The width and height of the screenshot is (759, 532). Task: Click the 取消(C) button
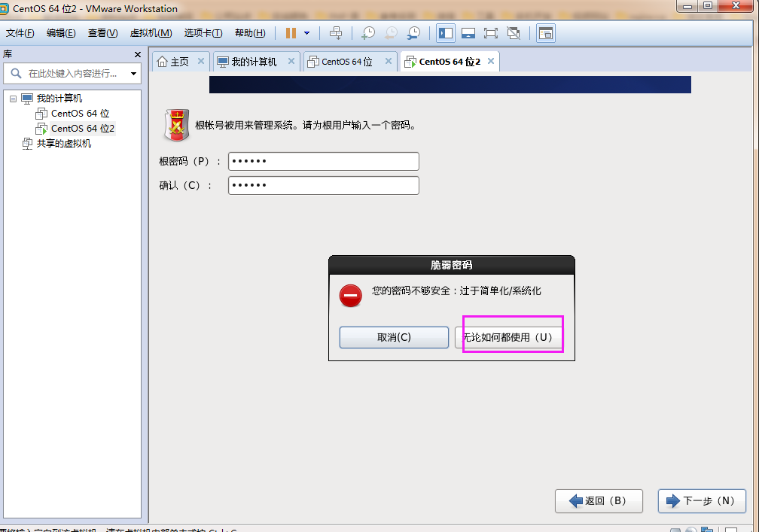[394, 337]
